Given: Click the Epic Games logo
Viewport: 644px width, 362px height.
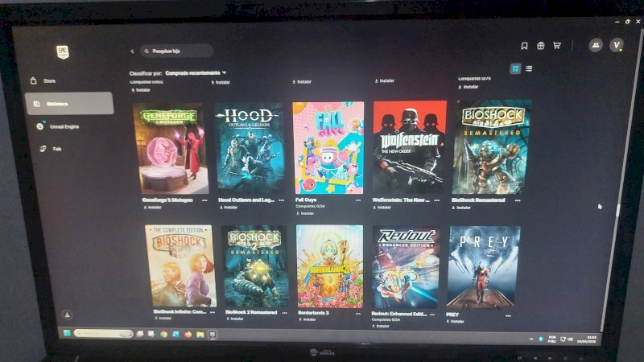Looking at the screenshot, I should (x=63, y=52).
